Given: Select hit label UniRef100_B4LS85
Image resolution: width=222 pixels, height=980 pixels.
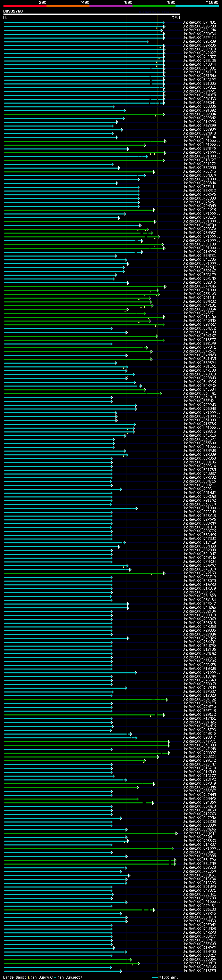Looking at the screenshot, I should [x=199, y=259].
